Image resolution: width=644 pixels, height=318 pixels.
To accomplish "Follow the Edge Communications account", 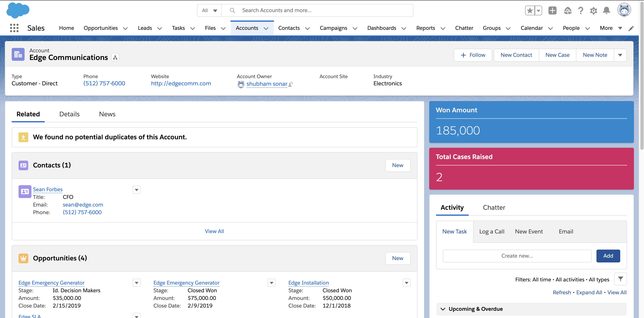I will pos(473,55).
